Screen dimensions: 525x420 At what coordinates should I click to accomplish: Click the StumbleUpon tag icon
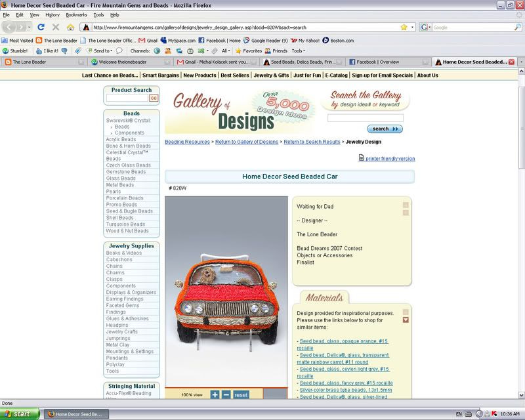[x=77, y=51]
